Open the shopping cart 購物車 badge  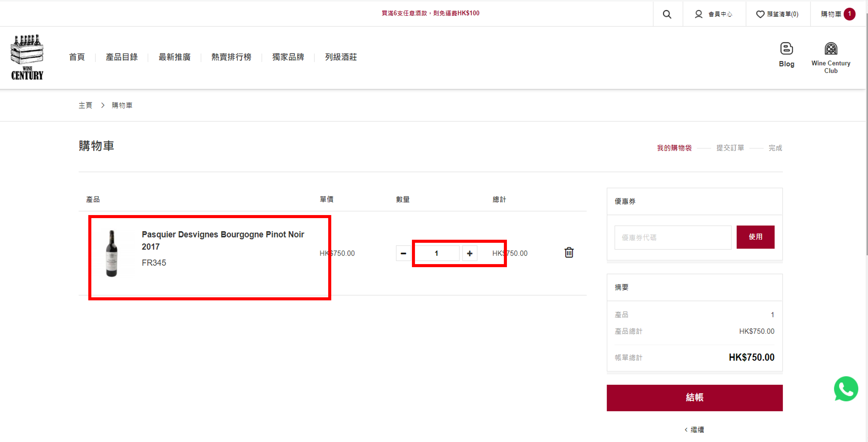[x=838, y=14]
